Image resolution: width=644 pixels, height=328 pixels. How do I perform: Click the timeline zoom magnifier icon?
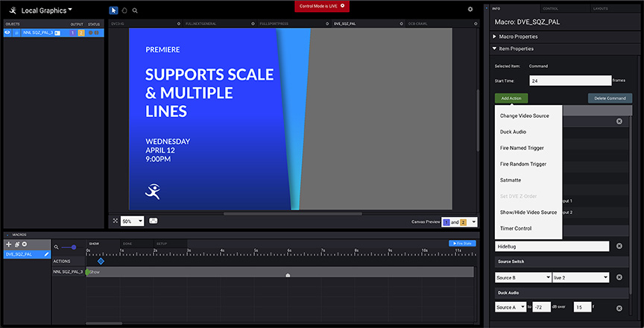pos(56,247)
